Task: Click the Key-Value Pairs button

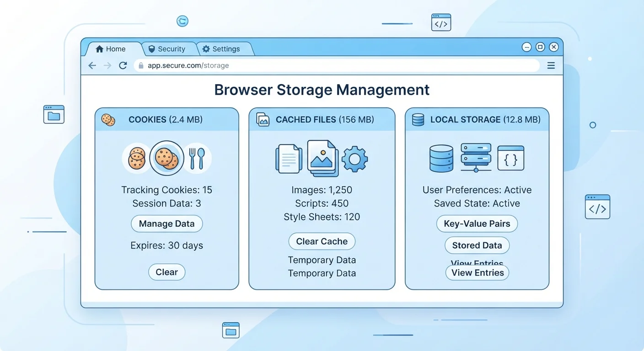Action: [x=477, y=224]
